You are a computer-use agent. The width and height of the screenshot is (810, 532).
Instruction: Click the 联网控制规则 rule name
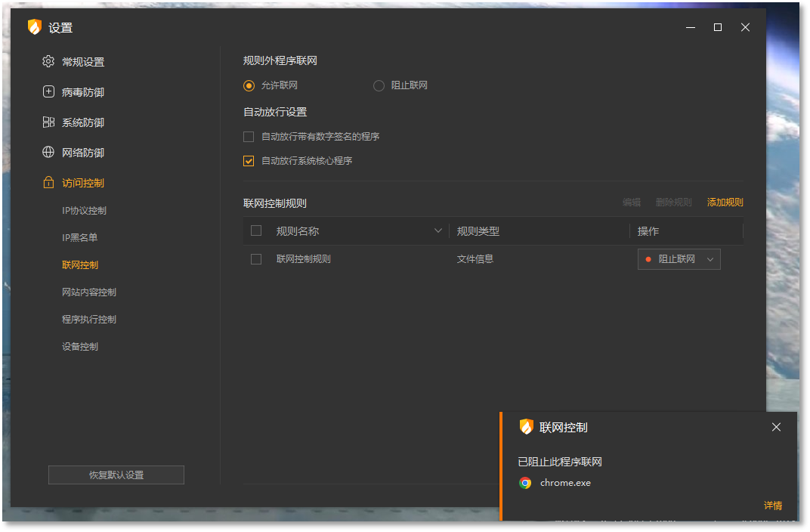pos(303,259)
